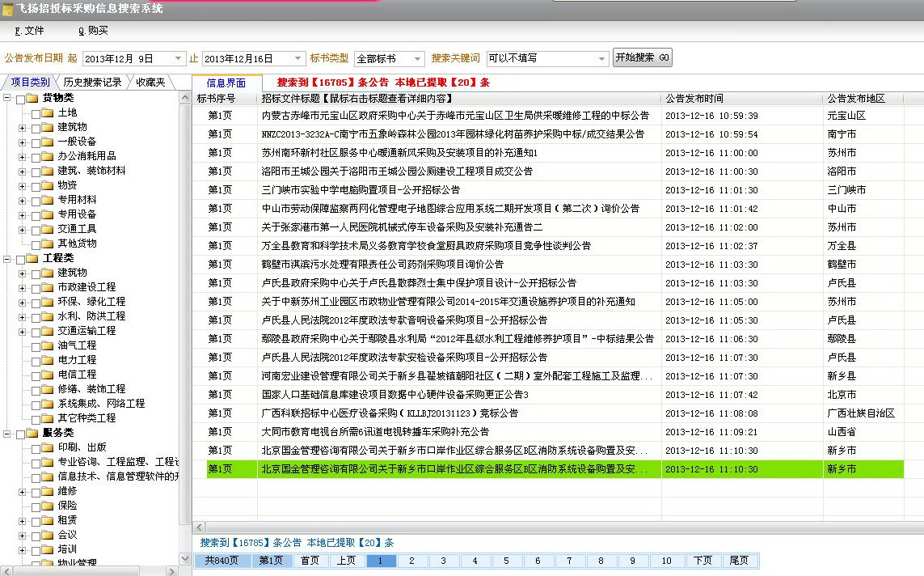Click the folder icon beside 工程类
Viewport: 924px width, 576px height.
tap(32, 258)
